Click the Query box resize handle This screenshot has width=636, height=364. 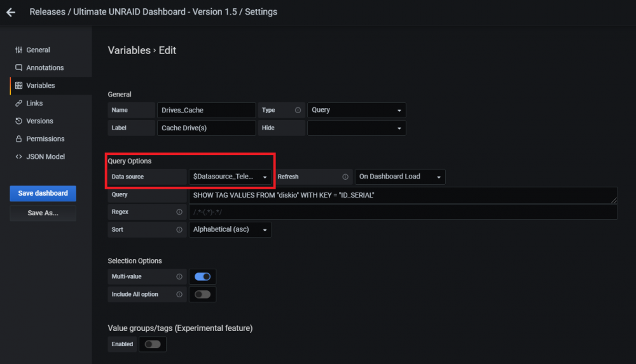point(614,200)
